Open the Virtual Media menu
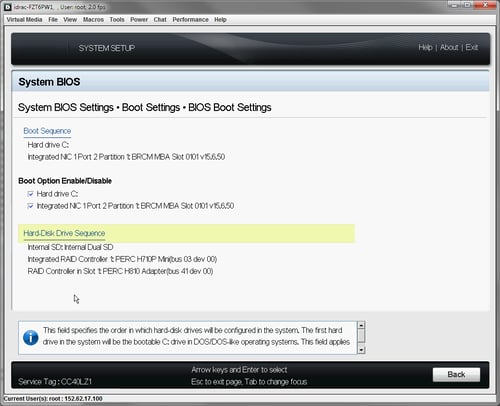This screenshot has height=406, width=500. tap(24, 20)
